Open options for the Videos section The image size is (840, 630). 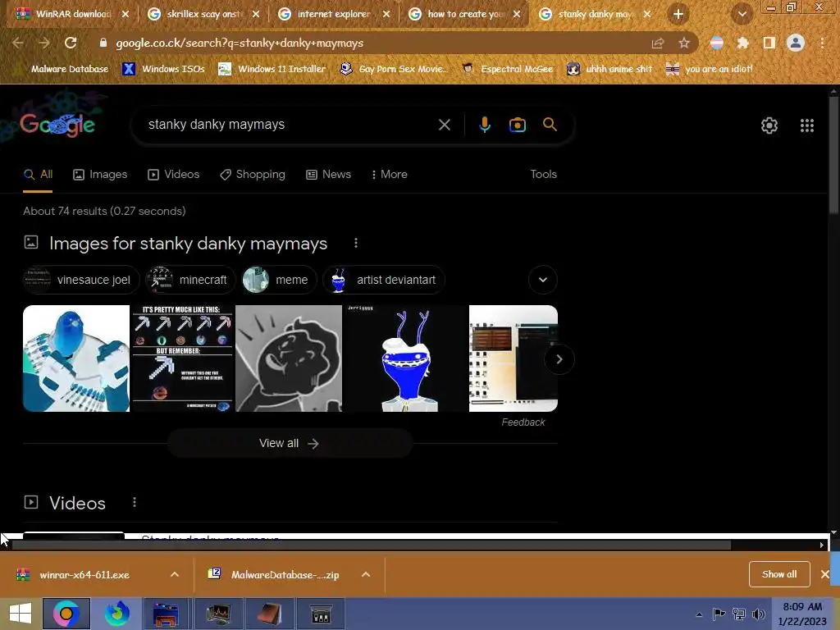click(135, 503)
